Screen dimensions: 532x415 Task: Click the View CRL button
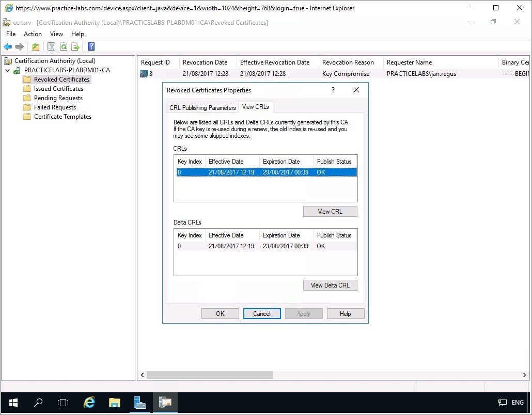(x=330, y=211)
